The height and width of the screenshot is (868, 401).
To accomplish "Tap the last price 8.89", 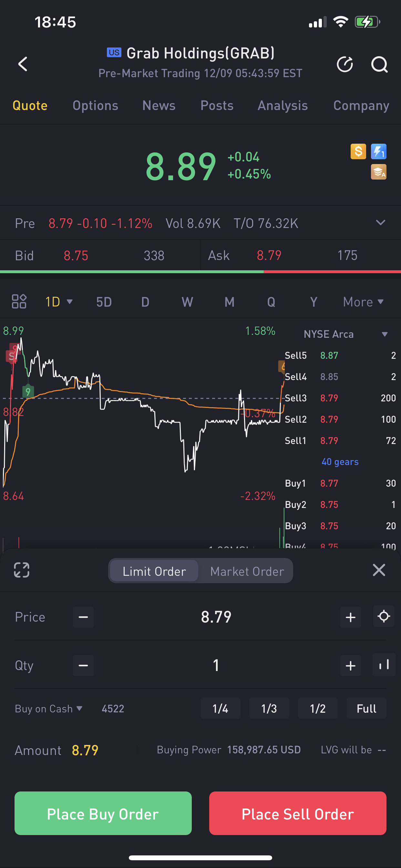I will coord(180,166).
